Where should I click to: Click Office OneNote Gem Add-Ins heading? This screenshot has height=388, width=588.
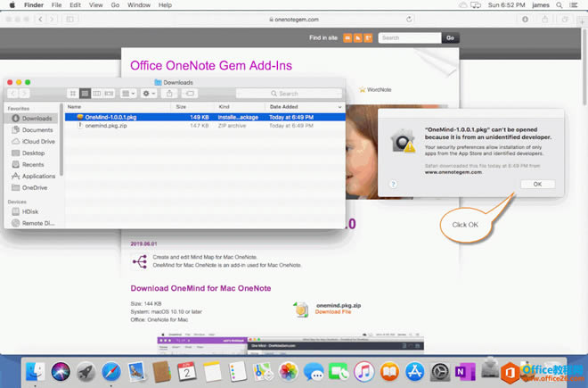[211, 66]
